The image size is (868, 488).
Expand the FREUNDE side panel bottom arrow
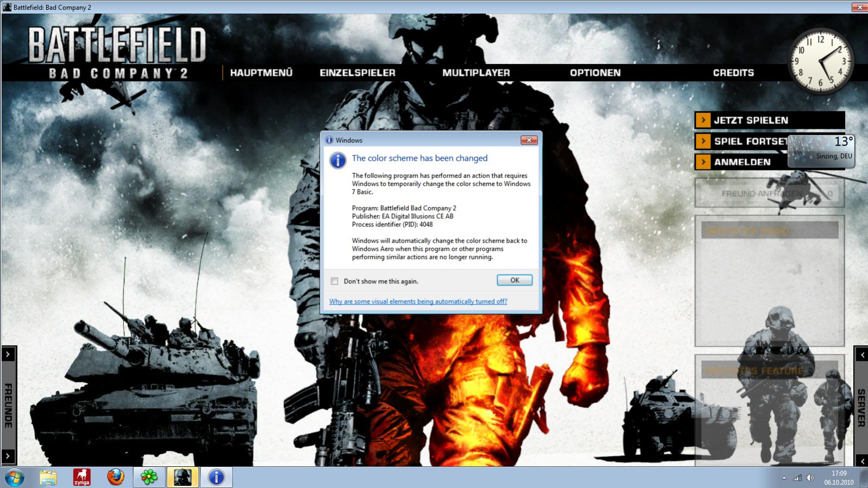click(x=8, y=457)
